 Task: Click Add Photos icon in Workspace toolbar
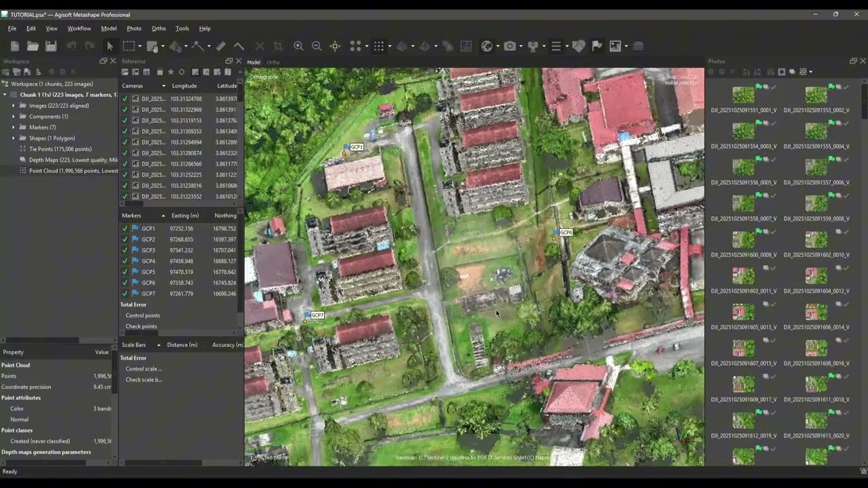pyautogui.click(x=18, y=72)
